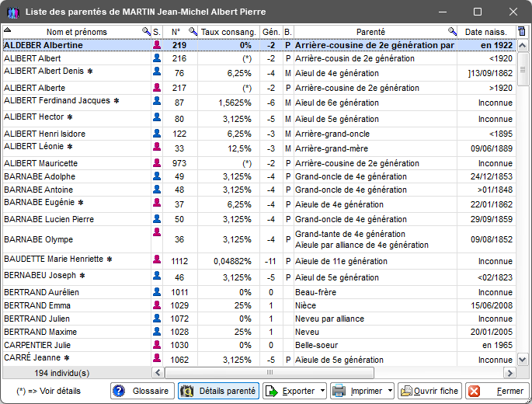Click search icon in Nom et prénoms header
532x404 pixels.
tap(146, 32)
